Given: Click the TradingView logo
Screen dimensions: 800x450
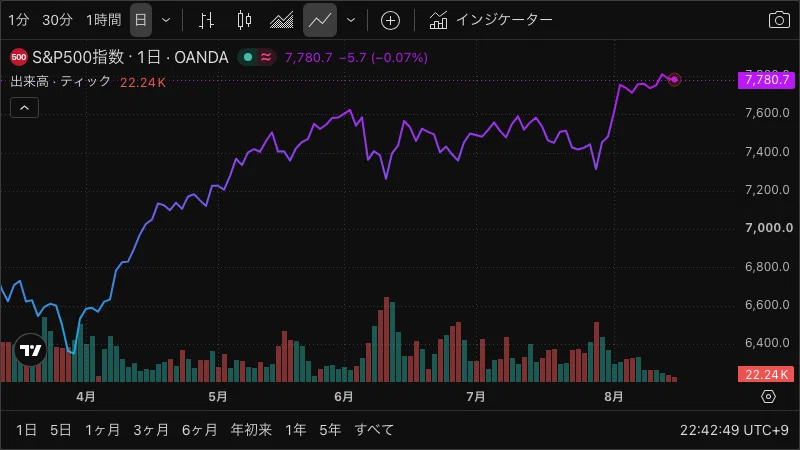Looking at the screenshot, I should tap(30, 350).
